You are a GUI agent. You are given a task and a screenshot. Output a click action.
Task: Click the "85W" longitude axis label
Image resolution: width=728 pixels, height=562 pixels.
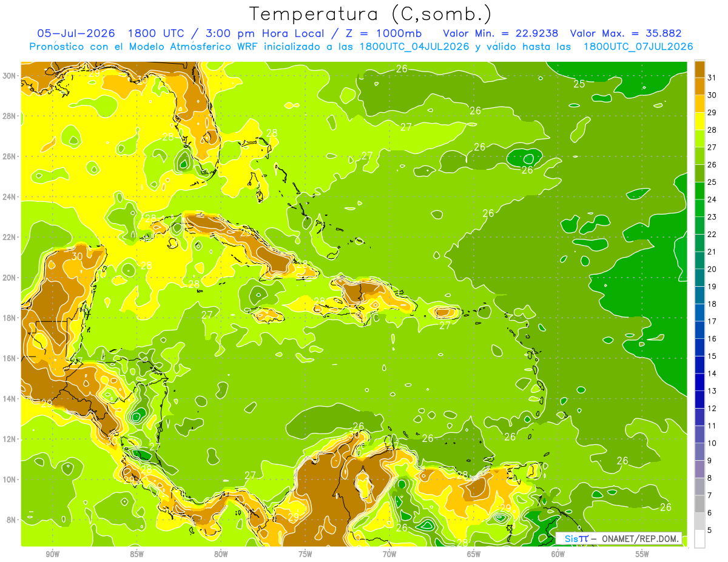coord(136,554)
